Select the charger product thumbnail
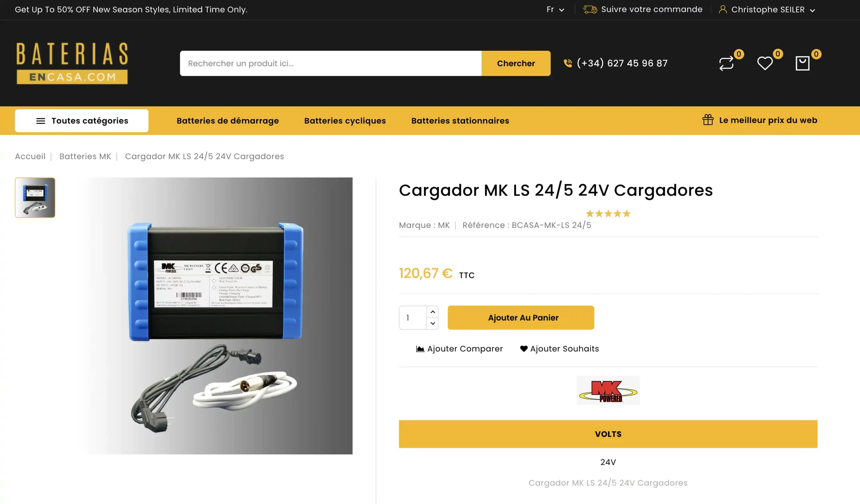 tap(35, 198)
